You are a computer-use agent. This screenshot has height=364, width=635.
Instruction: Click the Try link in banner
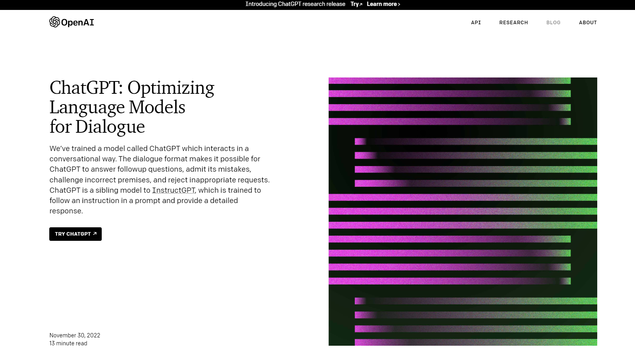[x=356, y=4]
